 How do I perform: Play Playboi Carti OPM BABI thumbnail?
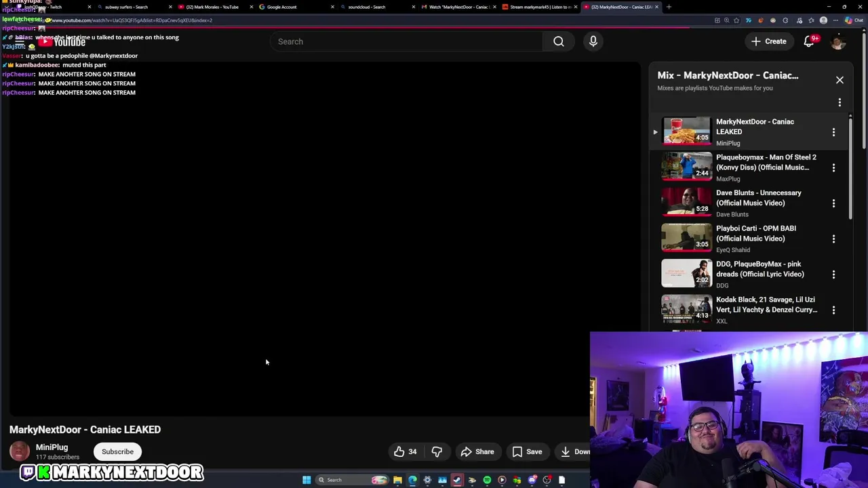tap(686, 238)
